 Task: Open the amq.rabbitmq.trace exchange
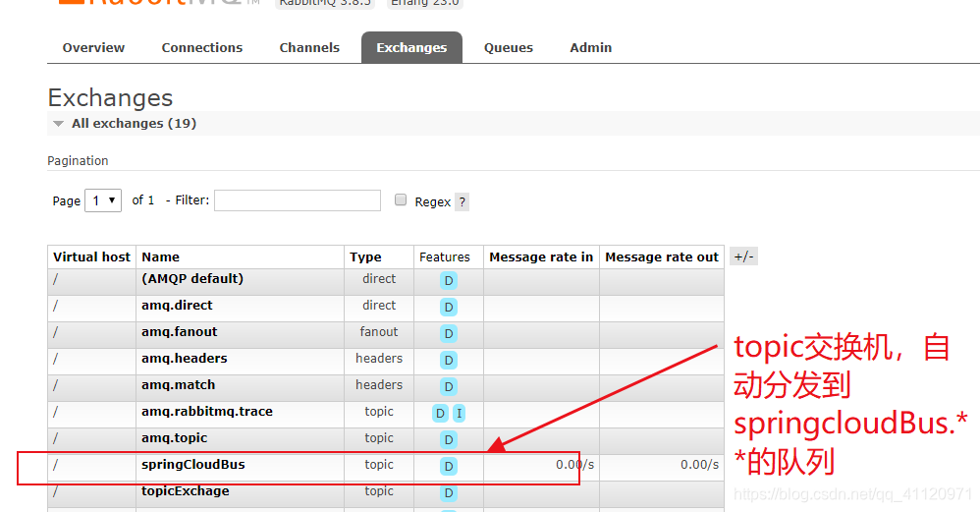[207, 412]
